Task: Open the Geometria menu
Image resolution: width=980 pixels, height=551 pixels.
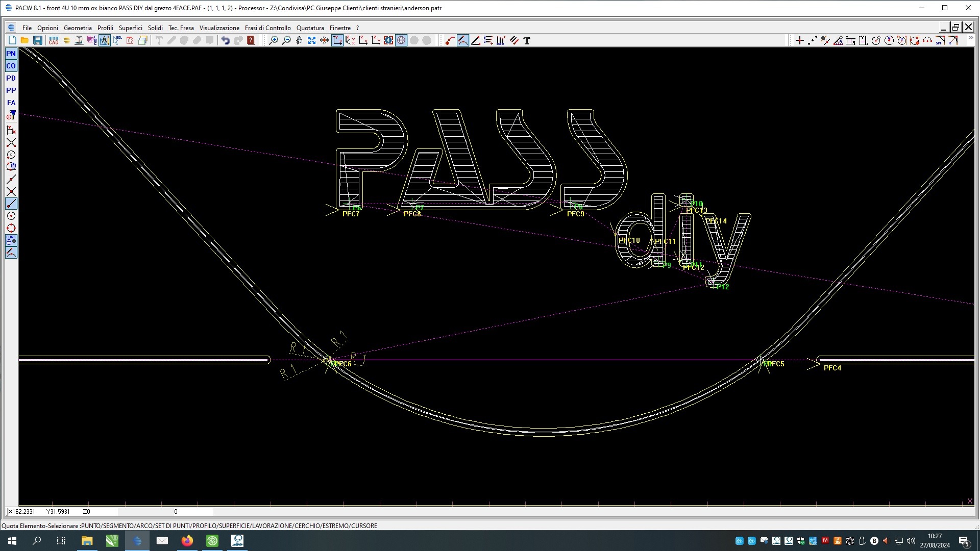Action: coord(78,28)
